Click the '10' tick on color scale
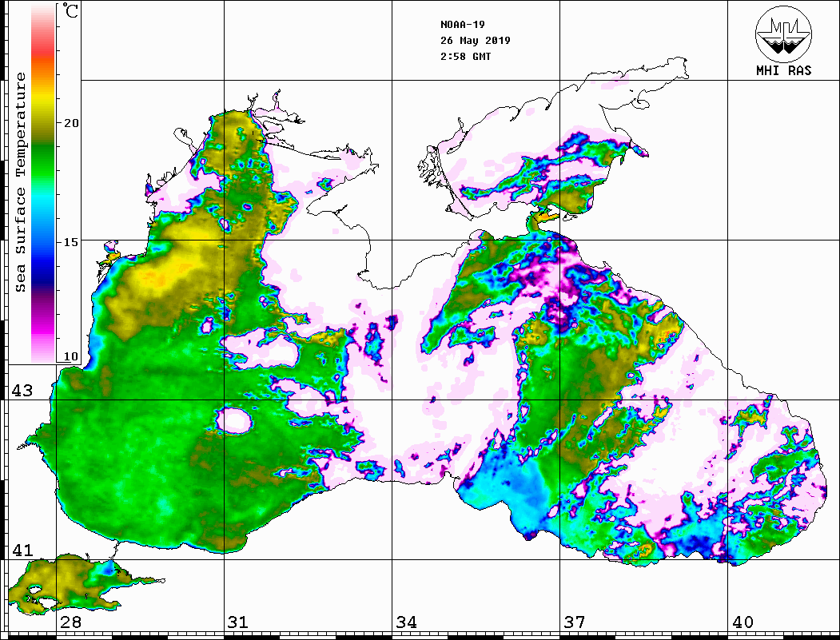 click(x=71, y=356)
